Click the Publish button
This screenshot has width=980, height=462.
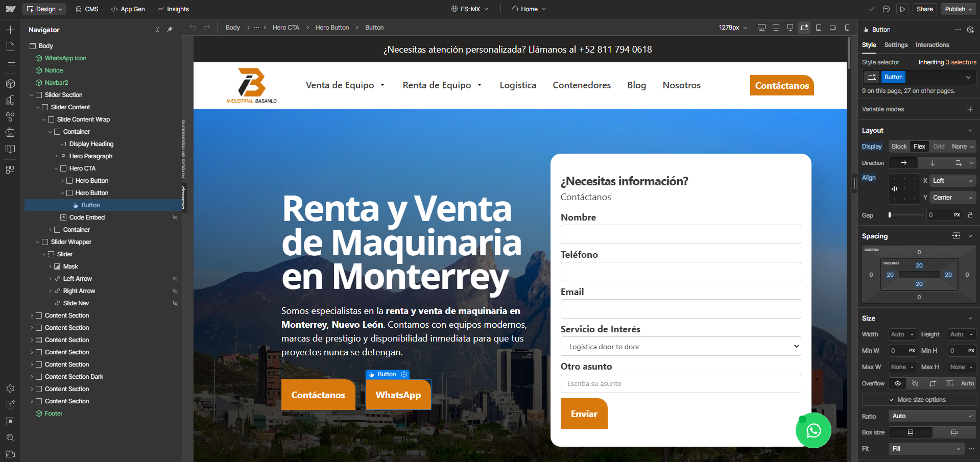(958, 9)
